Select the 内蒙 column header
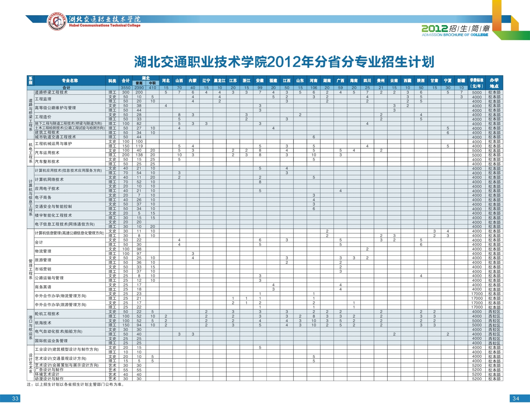Image resolution: width=530 pixels, height=420 pixels. pyautogui.click(x=193, y=81)
